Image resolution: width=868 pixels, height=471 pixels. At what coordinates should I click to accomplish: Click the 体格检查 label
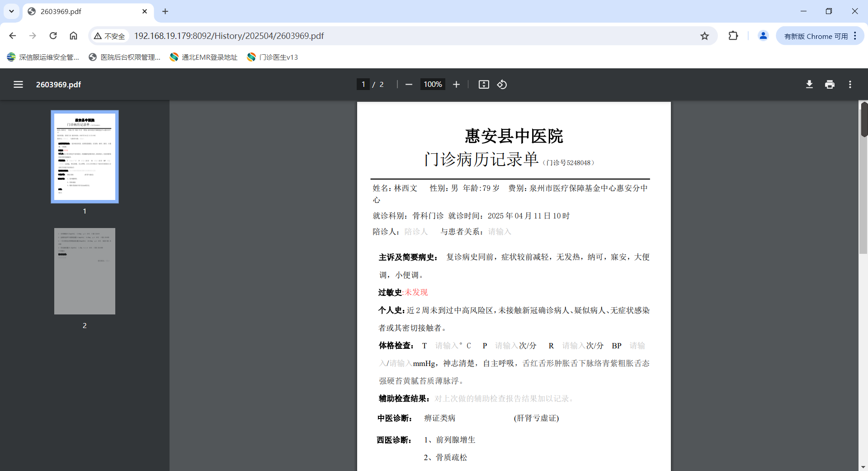point(396,346)
